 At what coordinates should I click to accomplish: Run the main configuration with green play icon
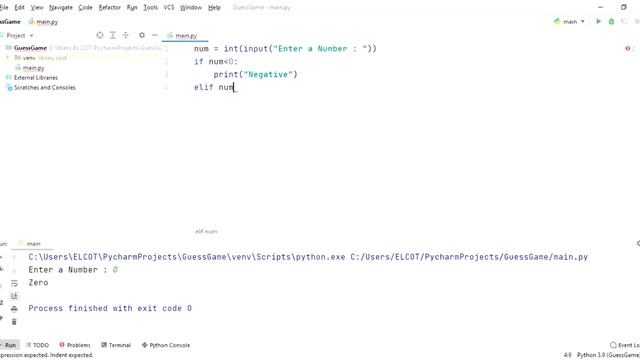coord(598,21)
